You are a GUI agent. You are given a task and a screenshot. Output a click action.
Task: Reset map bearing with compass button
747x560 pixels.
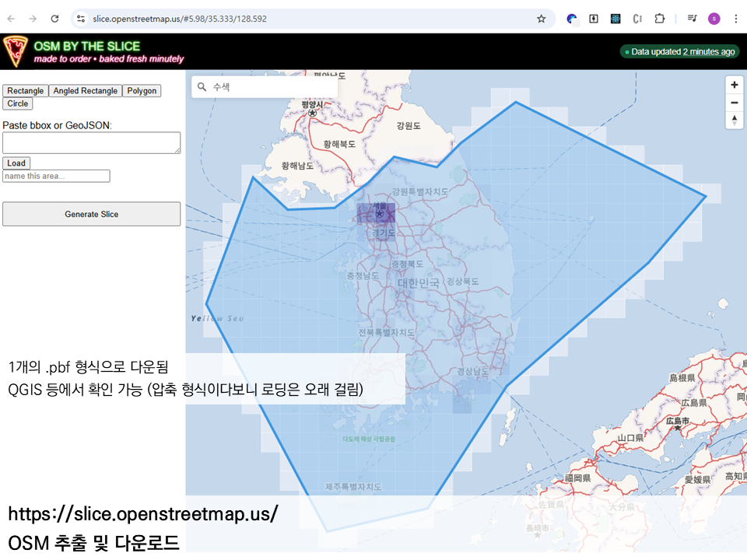(734, 120)
